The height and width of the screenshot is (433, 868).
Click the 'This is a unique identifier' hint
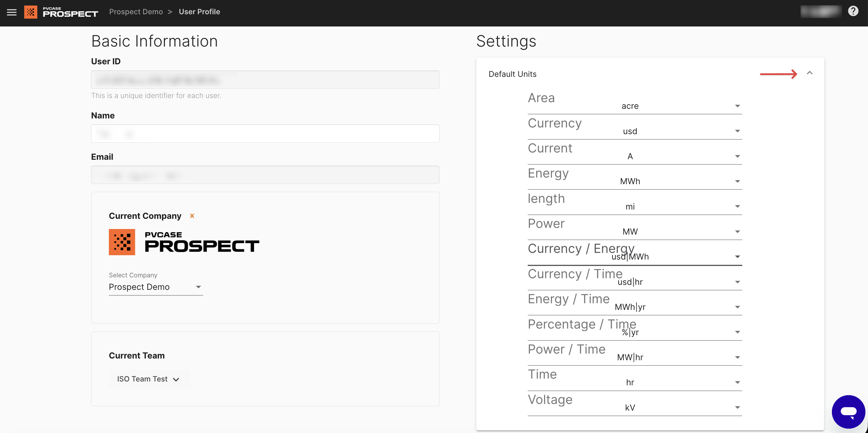(x=156, y=95)
